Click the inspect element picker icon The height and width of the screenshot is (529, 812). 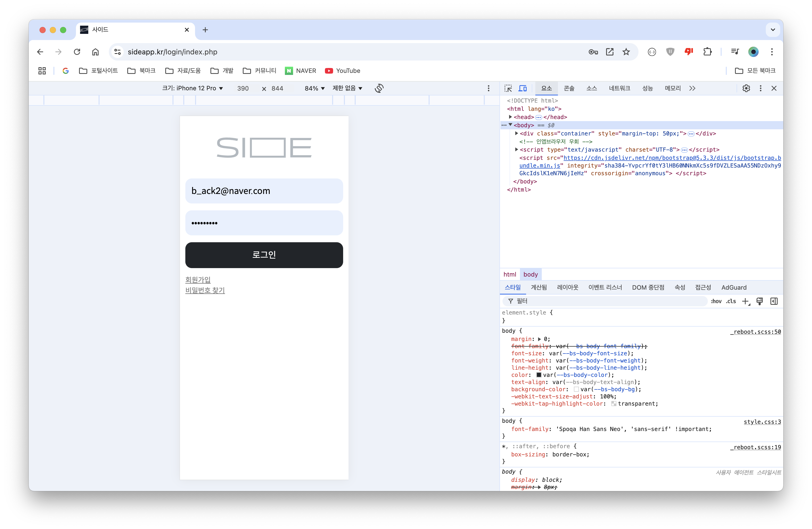(508, 88)
